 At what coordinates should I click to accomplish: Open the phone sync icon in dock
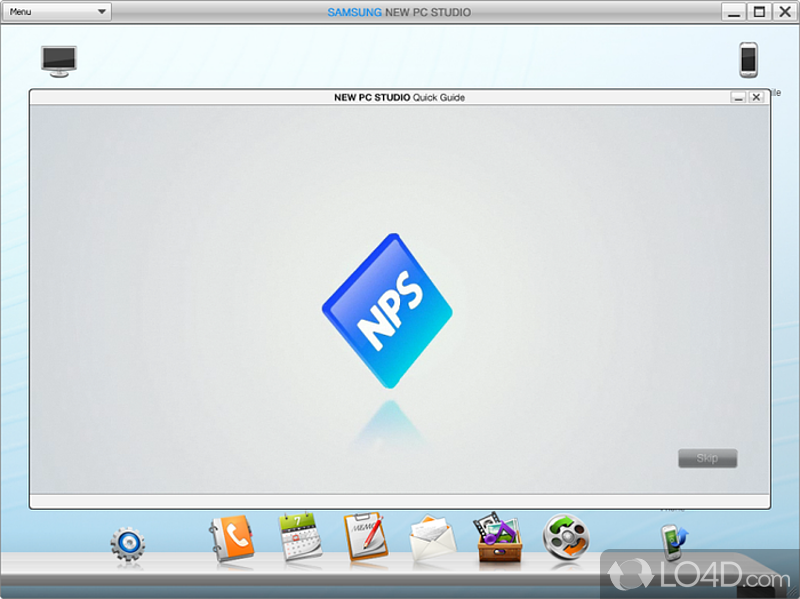674,542
